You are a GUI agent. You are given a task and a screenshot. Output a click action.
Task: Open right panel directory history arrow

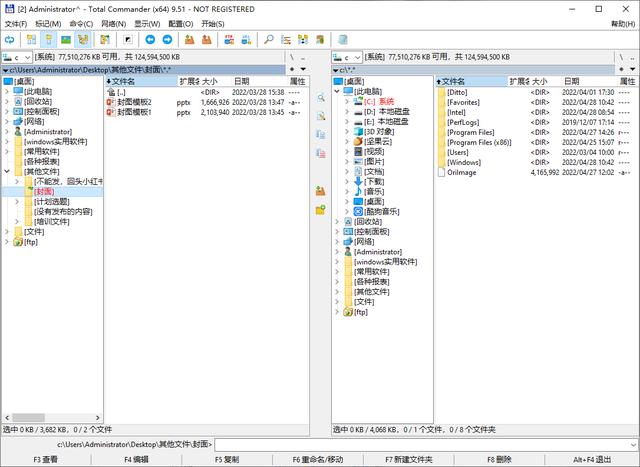633,69
